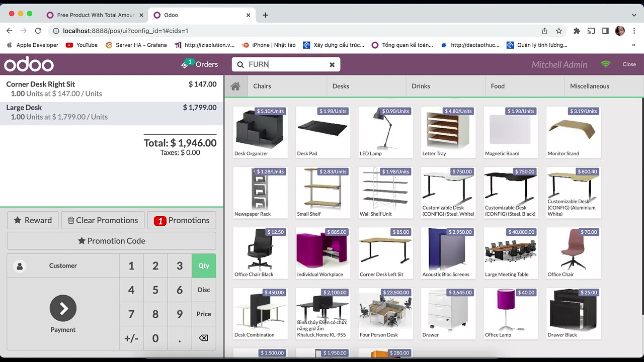Viewport: 644px width, 362px height.
Task: Bookmark this page with star icon
Action: click(559, 31)
